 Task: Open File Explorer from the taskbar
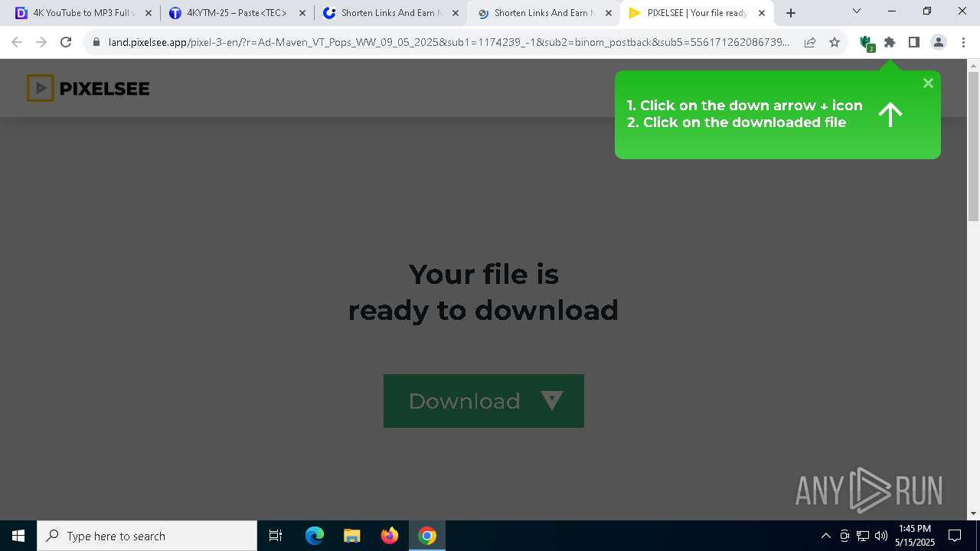click(x=351, y=536)
